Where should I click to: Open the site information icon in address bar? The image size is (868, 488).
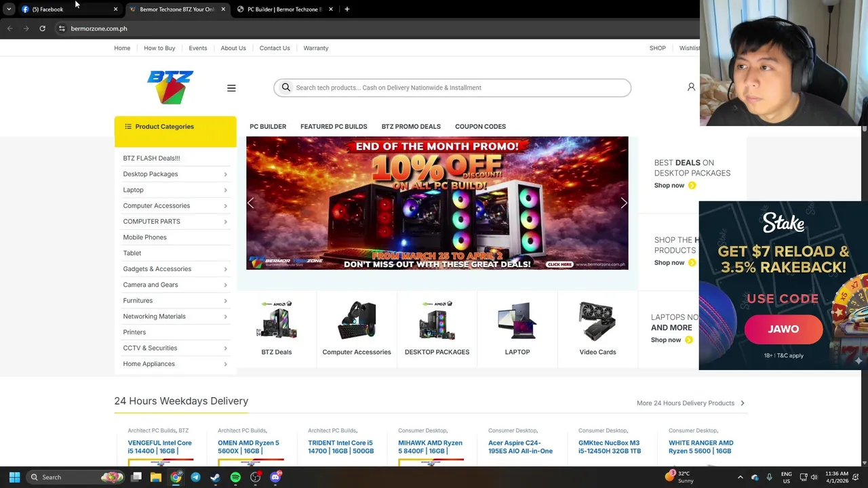[62, 28]
